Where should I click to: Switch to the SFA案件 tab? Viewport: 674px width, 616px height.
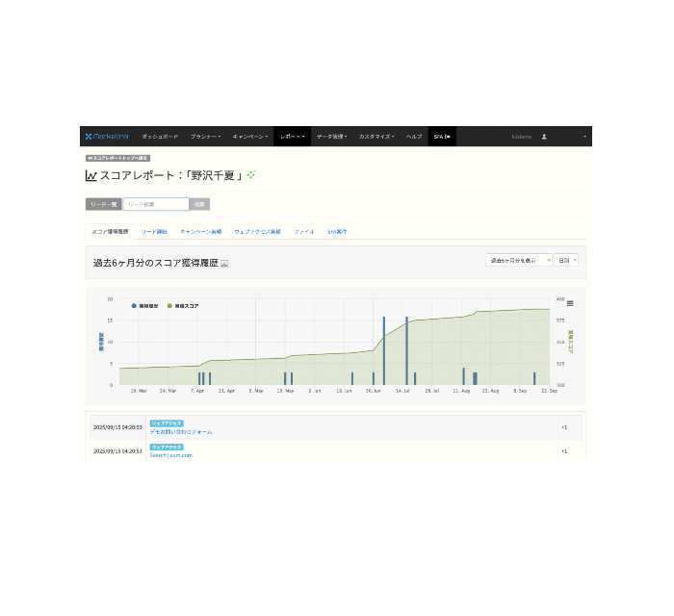(337, 232)
